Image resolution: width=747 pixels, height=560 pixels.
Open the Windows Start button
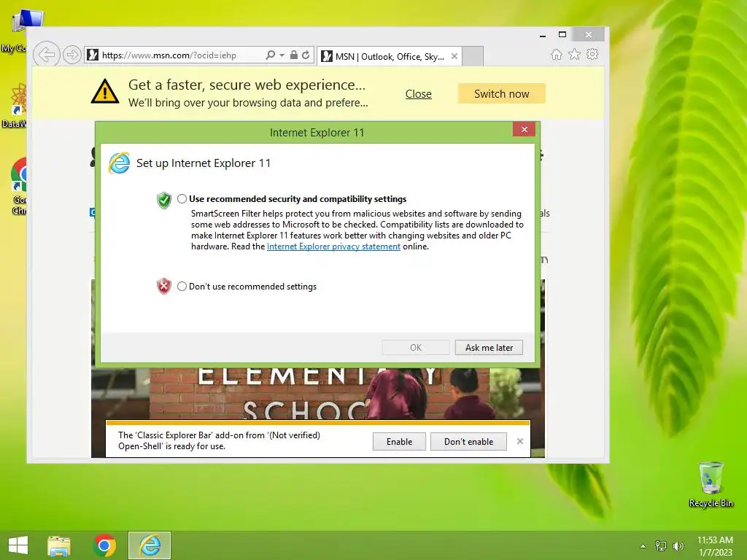coord(18,545)
